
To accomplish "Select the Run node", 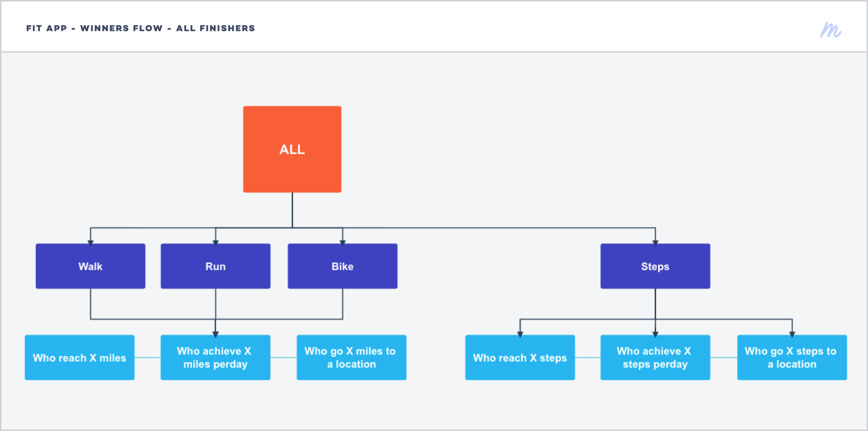I will (x=216, y=266).
